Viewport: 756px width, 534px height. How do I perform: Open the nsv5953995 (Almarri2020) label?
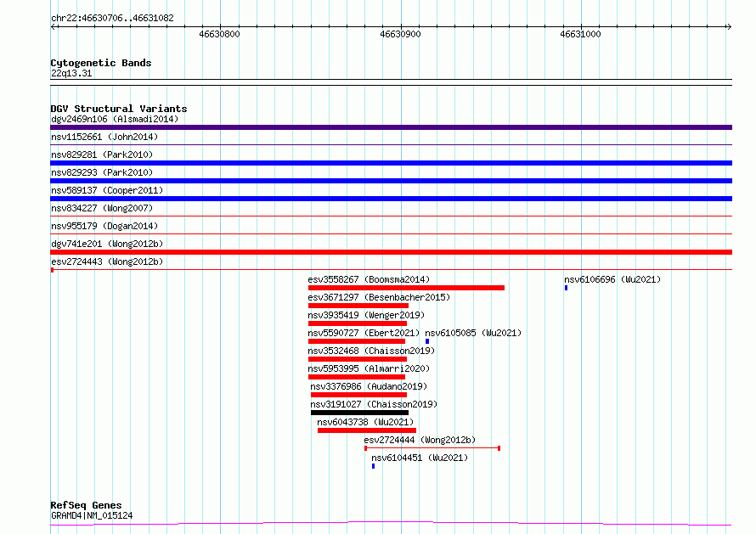369,368
